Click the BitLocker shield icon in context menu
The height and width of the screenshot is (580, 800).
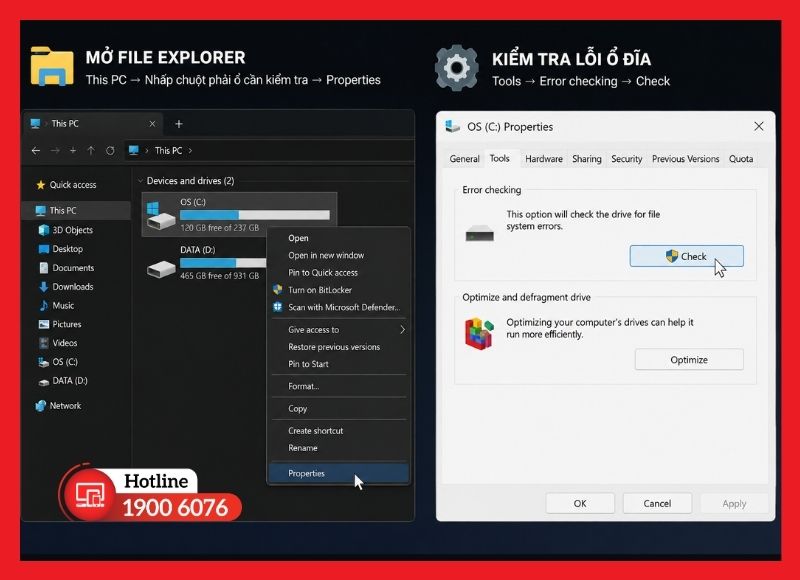point(278,290)
